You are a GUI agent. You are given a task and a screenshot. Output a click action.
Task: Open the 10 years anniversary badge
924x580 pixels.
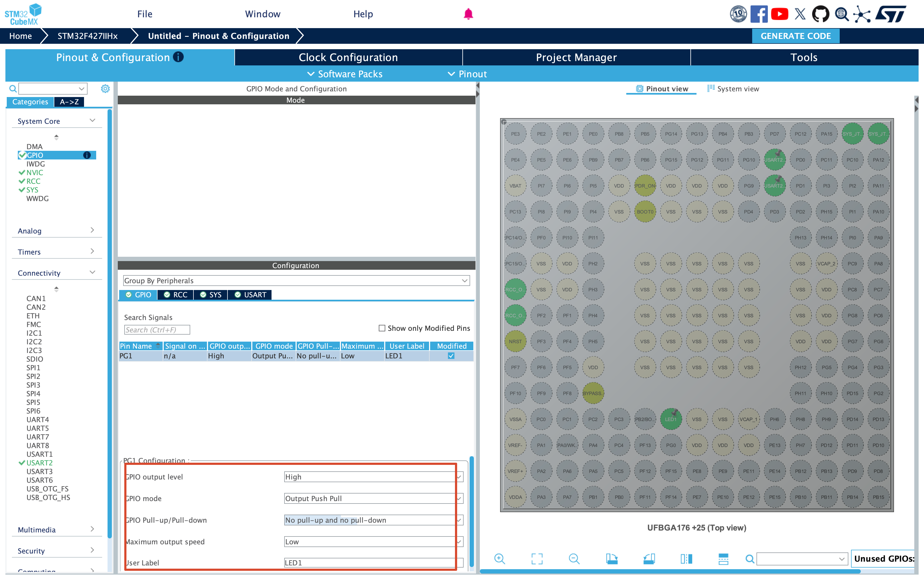(738, 14)
